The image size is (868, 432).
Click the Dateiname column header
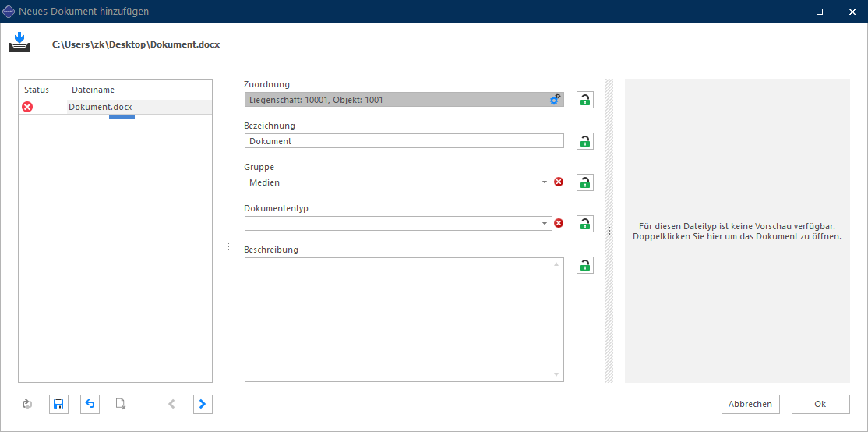point(93,90)
